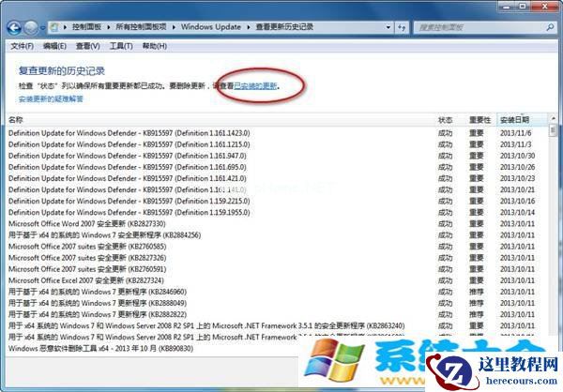Click install date 2013/11/6 cell

515,133
